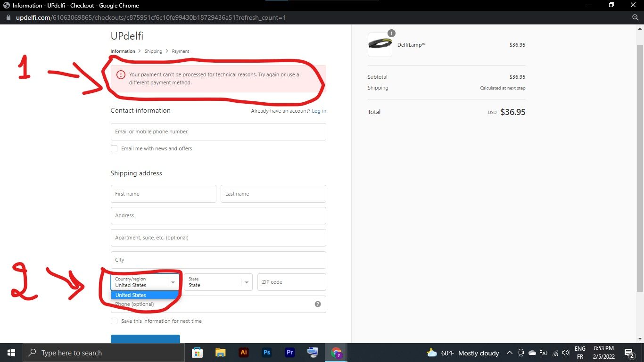This screenshot has height=362, width=644.
Task: Focus the ZIP code field
Action: [x=292, y=282]
